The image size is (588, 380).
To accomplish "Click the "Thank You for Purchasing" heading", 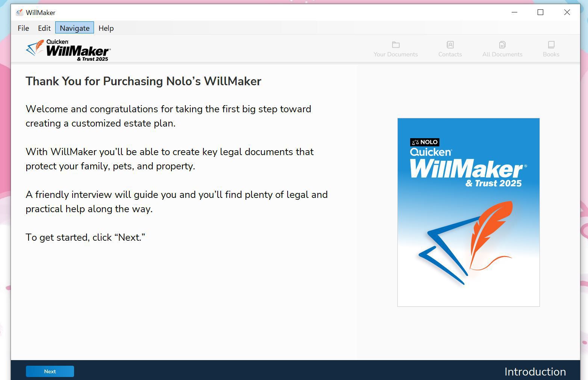I will 143,81.
